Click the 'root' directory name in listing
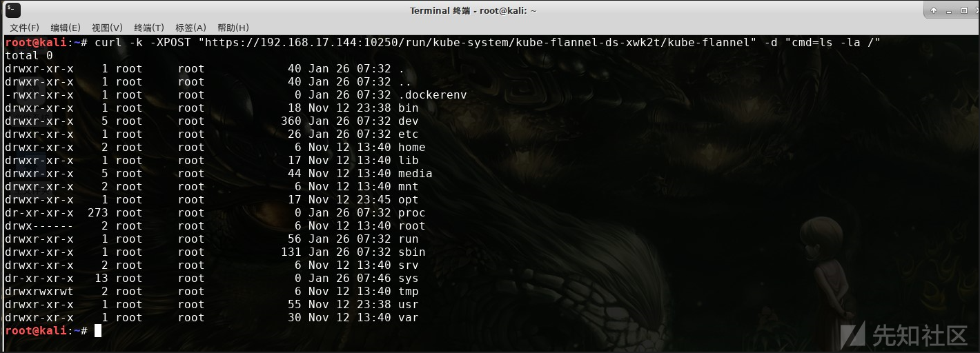This screenshot has width=980, height=353. tap(412, 226)
